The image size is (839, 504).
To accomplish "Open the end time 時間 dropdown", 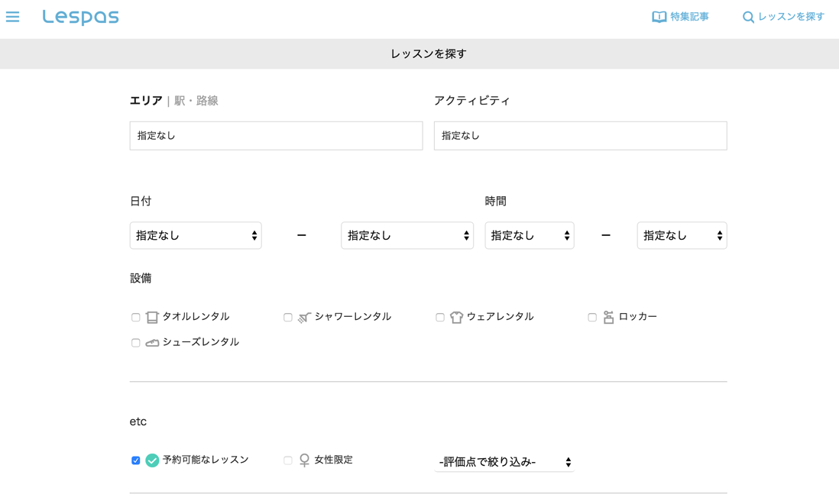I will pos(682,235).
